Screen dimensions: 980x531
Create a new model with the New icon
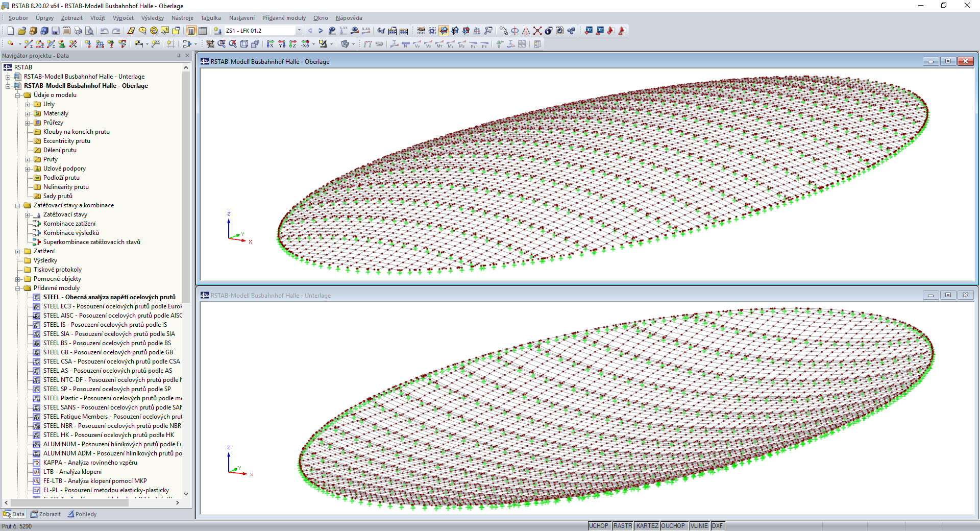[11, 31]
